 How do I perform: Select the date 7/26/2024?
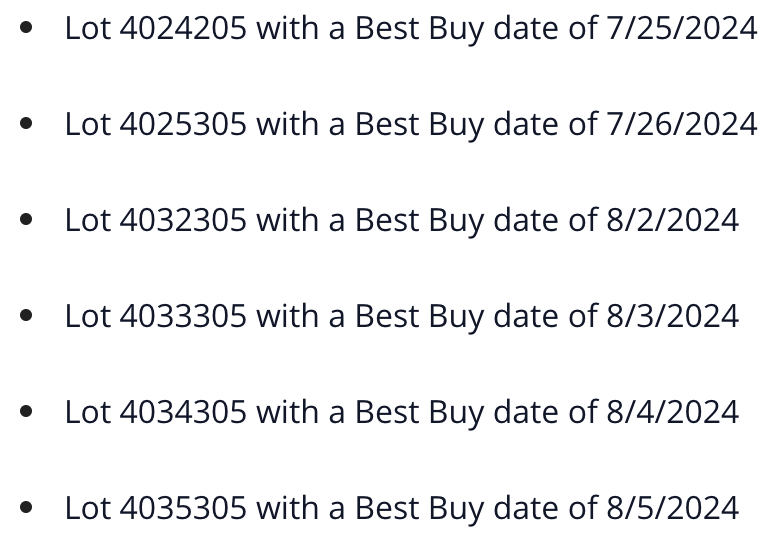682,124
